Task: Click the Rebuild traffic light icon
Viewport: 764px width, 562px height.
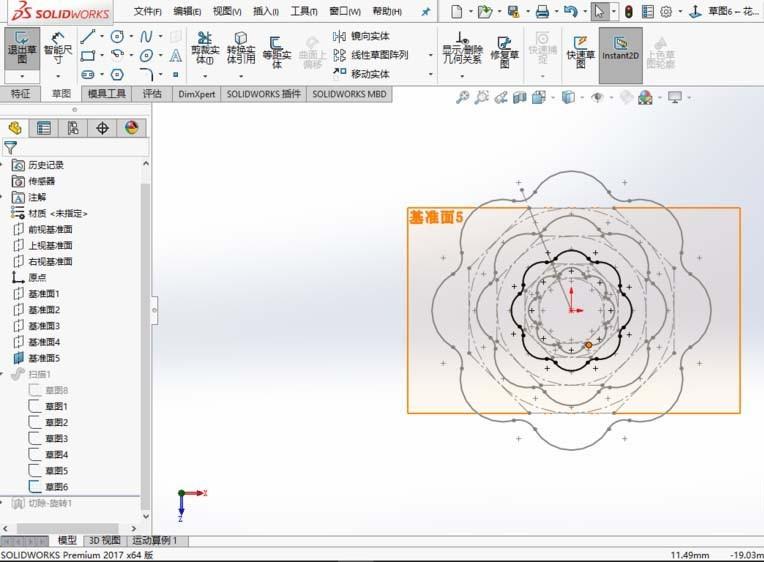Action: point(629,12)
